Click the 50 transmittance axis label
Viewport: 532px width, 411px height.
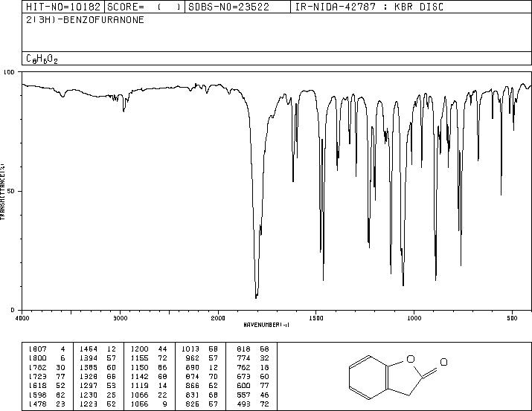(x=12, y=191)
